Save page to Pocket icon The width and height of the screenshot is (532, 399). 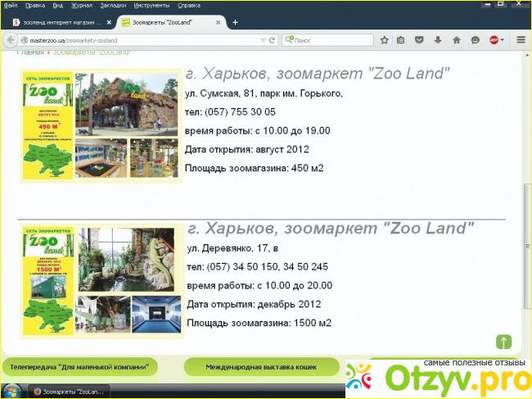419,40
